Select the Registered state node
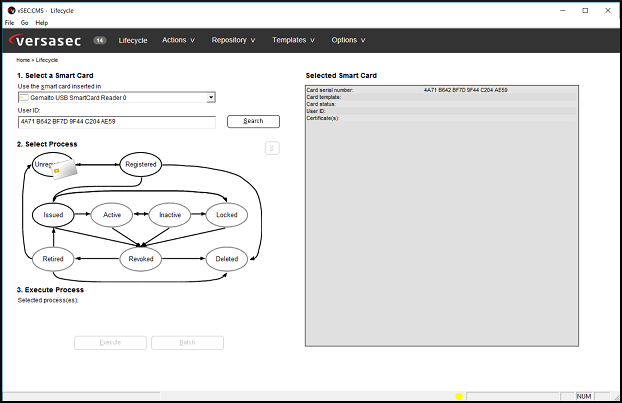Viewport: 622px width, 403px height. coord(141,164)
